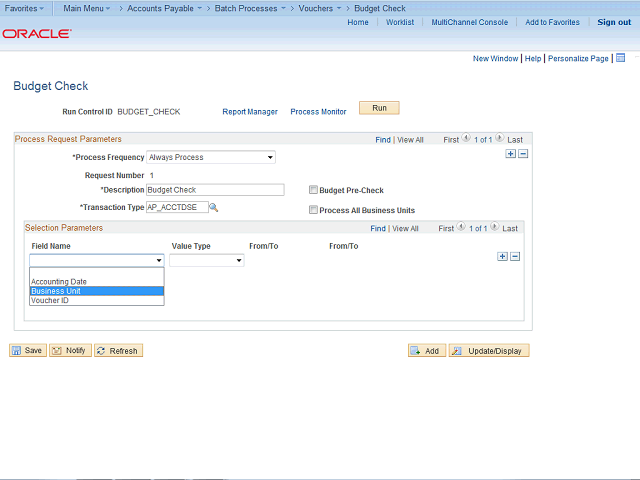Click into the Description text field
This screenshot has width=640, height=480.
point(215,189)
